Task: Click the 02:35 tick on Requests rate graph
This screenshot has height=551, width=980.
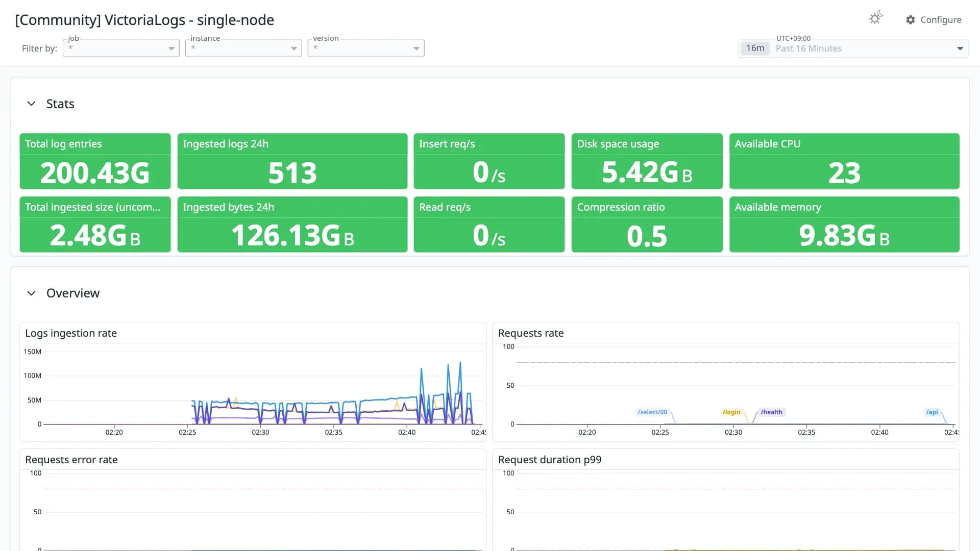Action: [806, 432]
